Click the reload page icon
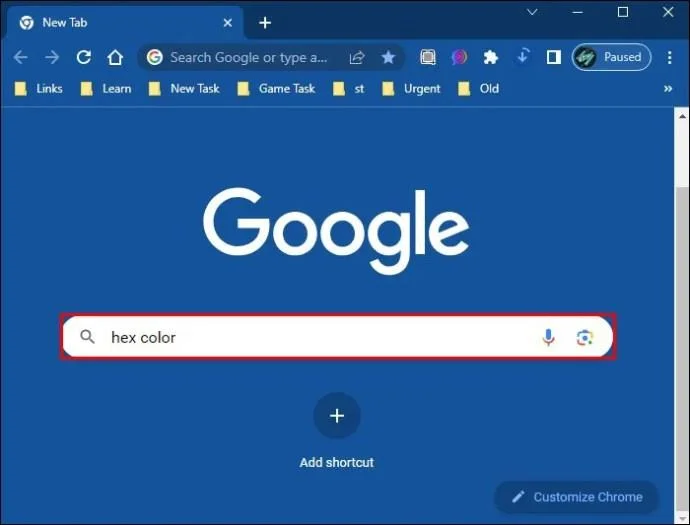This screenshot has height=525, width=690. 84,57
